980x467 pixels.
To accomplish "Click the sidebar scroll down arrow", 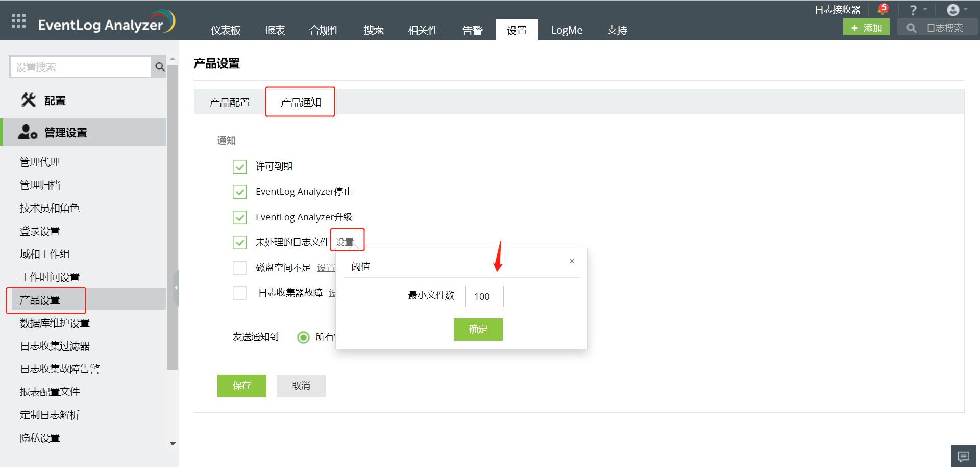I will [173, 444].
